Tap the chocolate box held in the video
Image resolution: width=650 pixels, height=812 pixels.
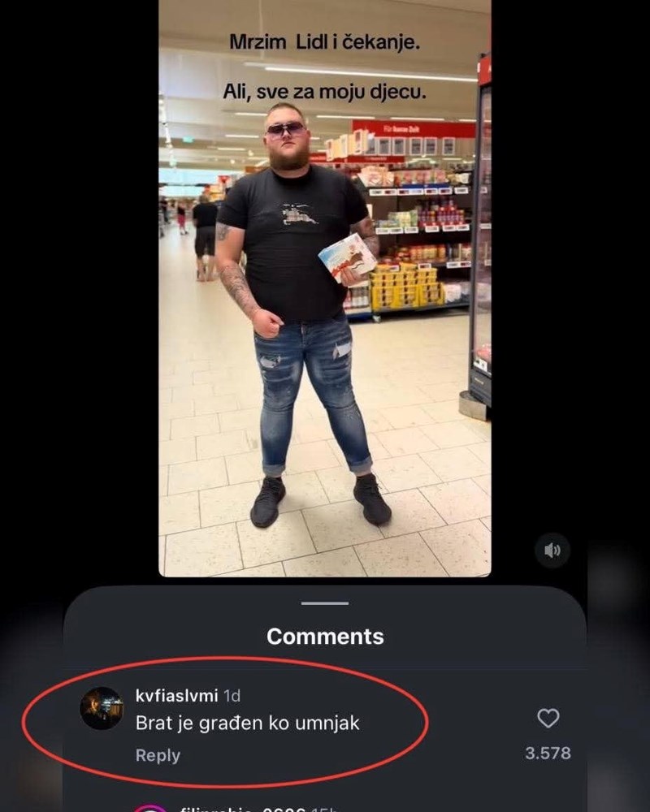pos(347,257)
